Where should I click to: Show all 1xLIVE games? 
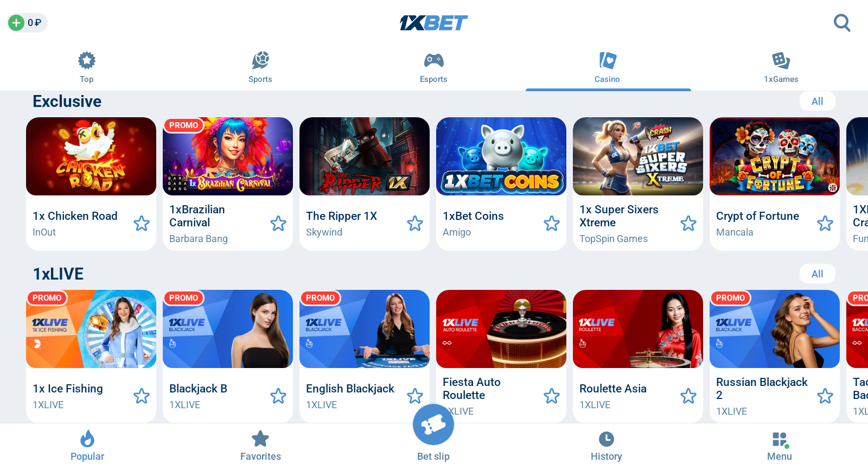(818, 274)
